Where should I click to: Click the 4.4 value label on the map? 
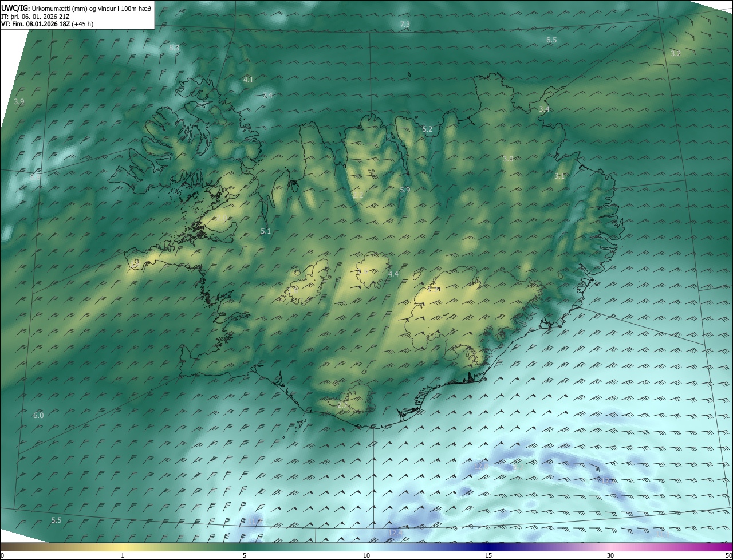coord(393,274)
